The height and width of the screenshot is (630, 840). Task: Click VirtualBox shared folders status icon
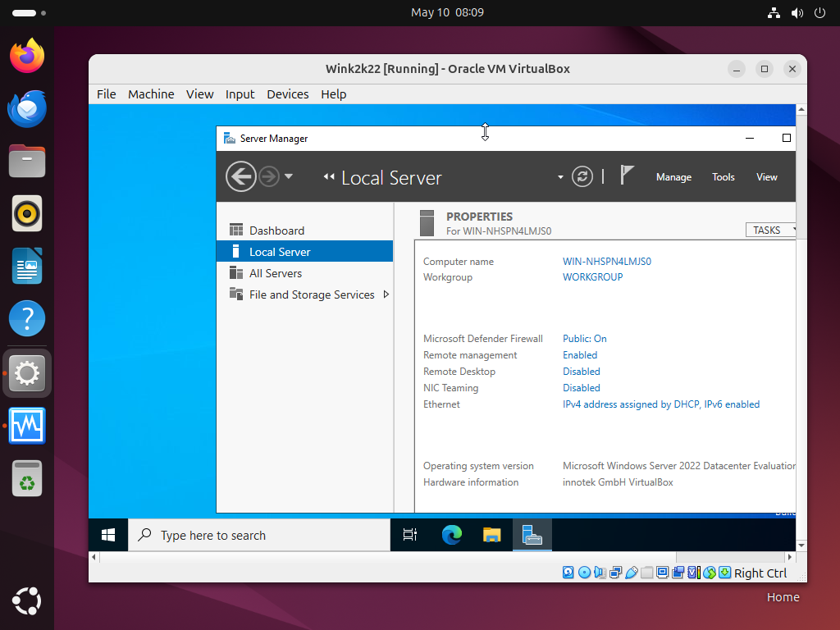647,573
